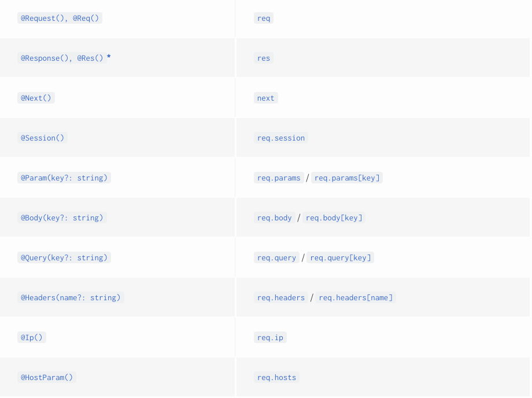The height and width of the screenshot is (398, 532).
Task: Select the @Session() decorator
Action: click(x=42, y=138)
